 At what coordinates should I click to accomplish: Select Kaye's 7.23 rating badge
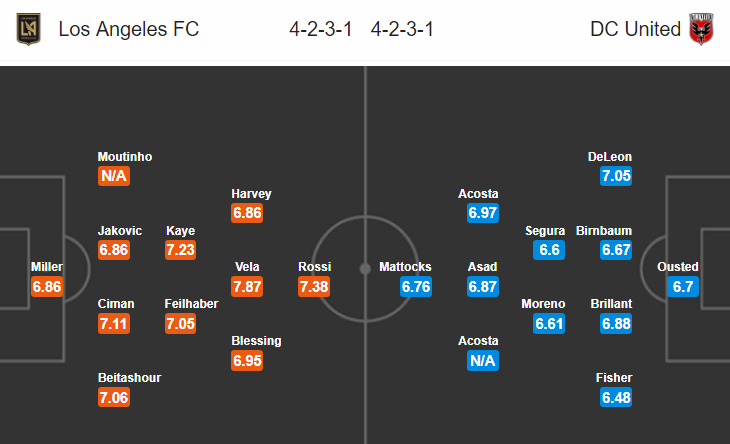pos(181,250)
